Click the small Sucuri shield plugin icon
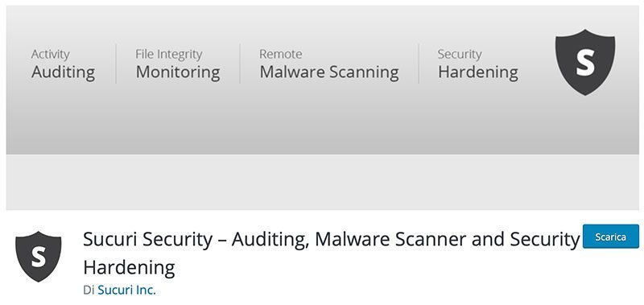This screenshot has height=305, width=644. click(x=38, y=256)
